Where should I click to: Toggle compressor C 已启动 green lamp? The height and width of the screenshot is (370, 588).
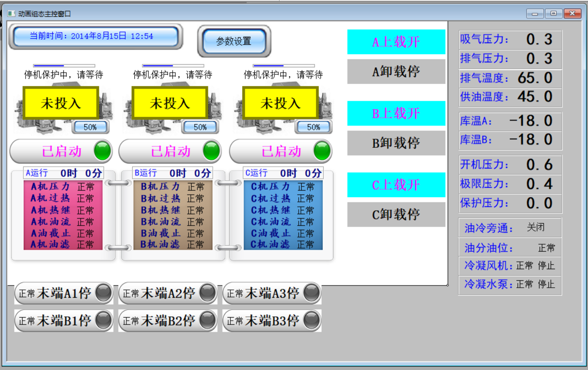pyautogui.click(x=322, y=151)
